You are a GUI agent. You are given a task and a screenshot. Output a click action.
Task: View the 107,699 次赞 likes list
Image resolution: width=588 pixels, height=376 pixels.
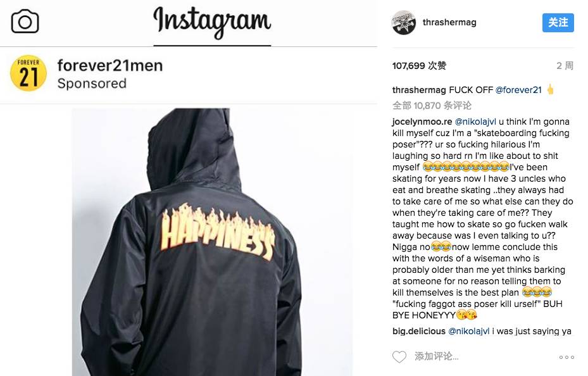[x=419, y=66]
